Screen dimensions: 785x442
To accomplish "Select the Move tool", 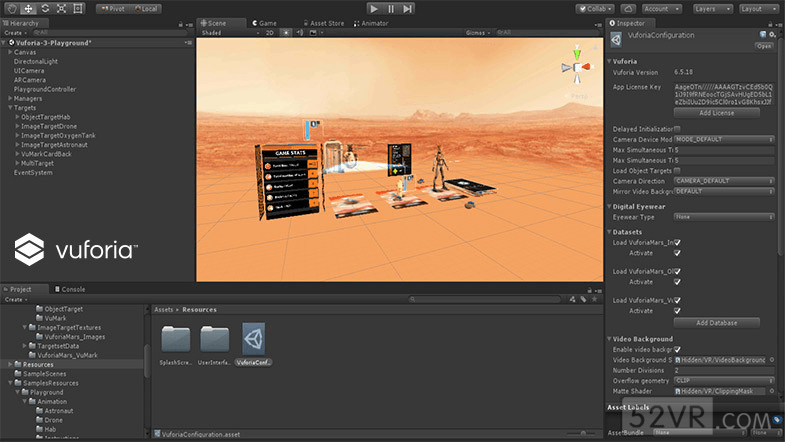I will 28,9.
